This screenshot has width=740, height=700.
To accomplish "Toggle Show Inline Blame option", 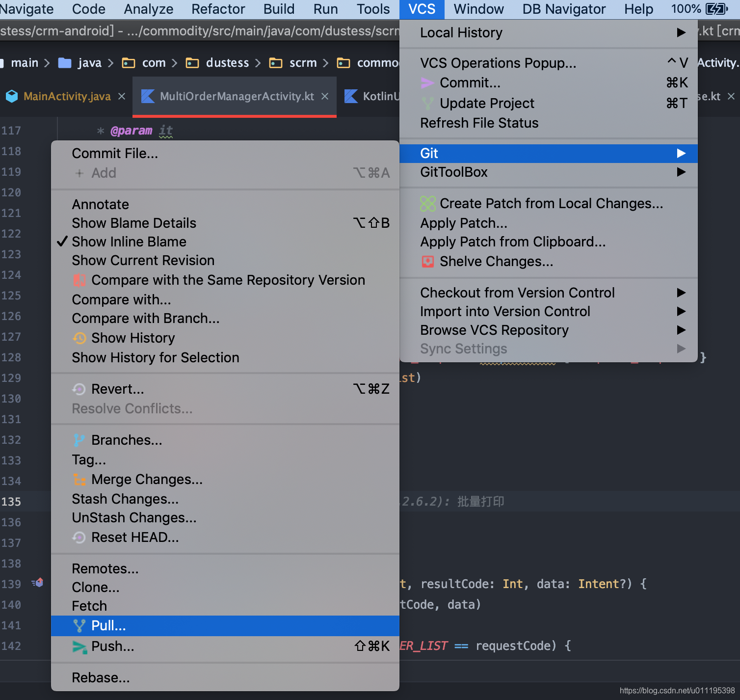I will point(225,242).
